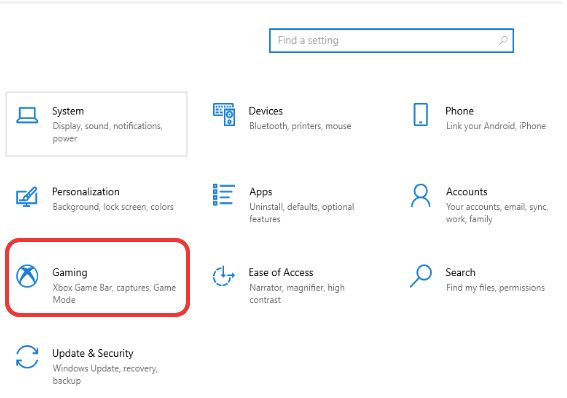Click the Devices keyboard and speaker icon

tap(224, 115)
